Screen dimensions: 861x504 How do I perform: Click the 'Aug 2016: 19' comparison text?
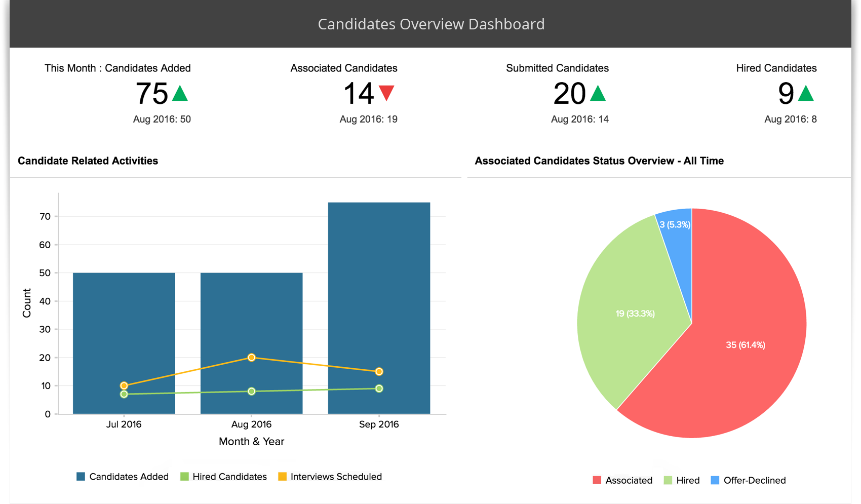[x=369, y=119]
